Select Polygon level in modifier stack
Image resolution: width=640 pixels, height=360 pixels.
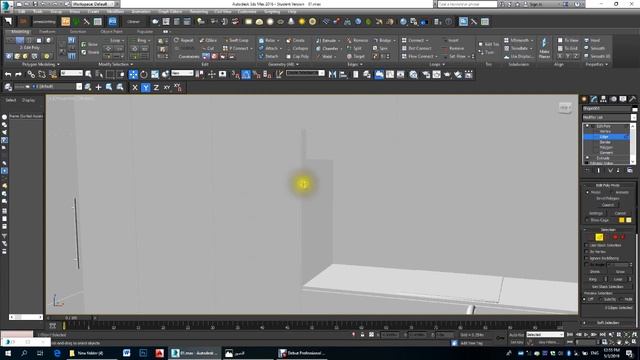(x=606, y=147)
